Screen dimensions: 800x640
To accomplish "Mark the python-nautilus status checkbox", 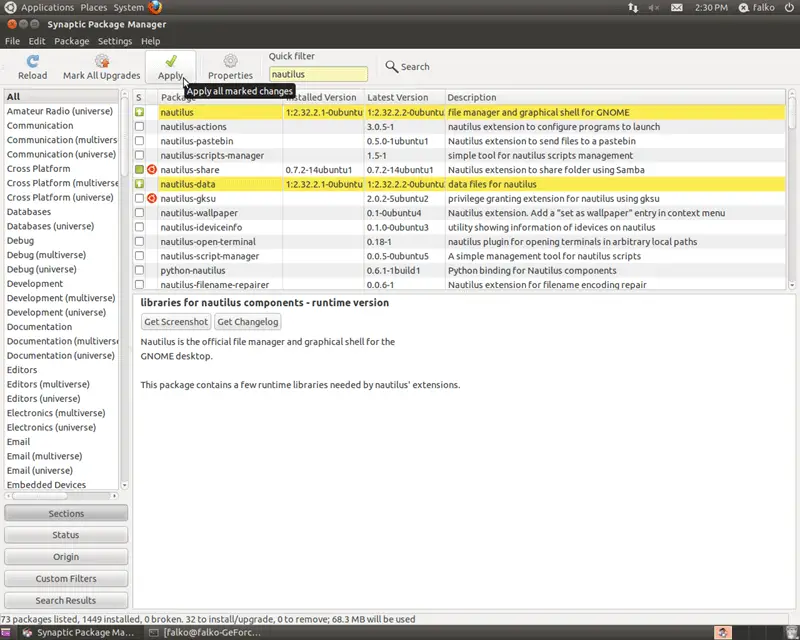I will click(139, 270).
